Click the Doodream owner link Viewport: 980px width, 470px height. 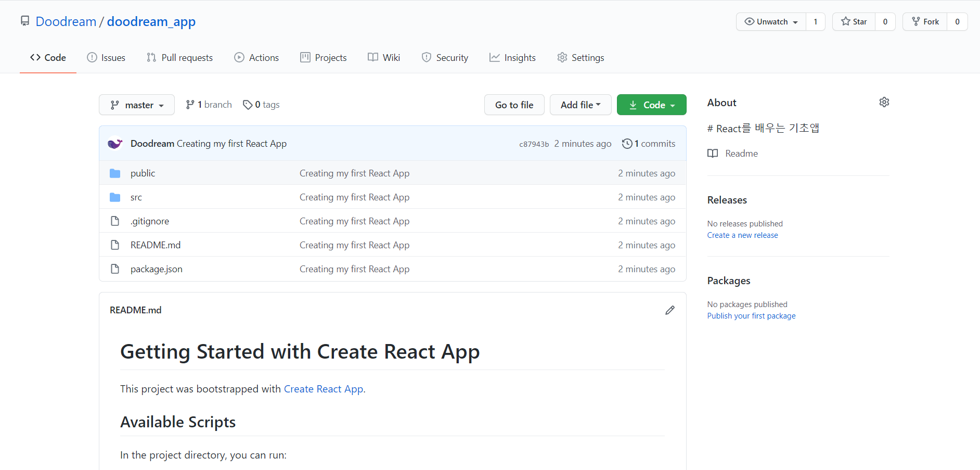pos(66,21)
